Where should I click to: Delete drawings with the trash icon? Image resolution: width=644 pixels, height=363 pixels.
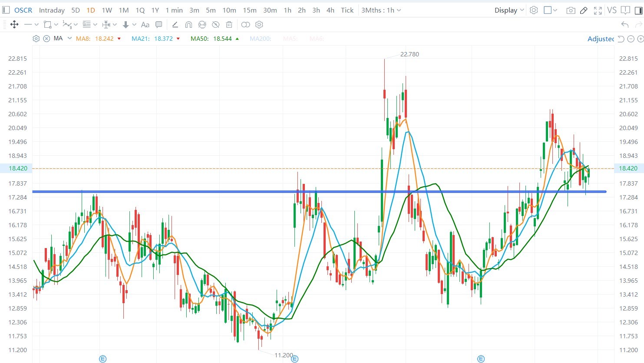click(229, 25)
